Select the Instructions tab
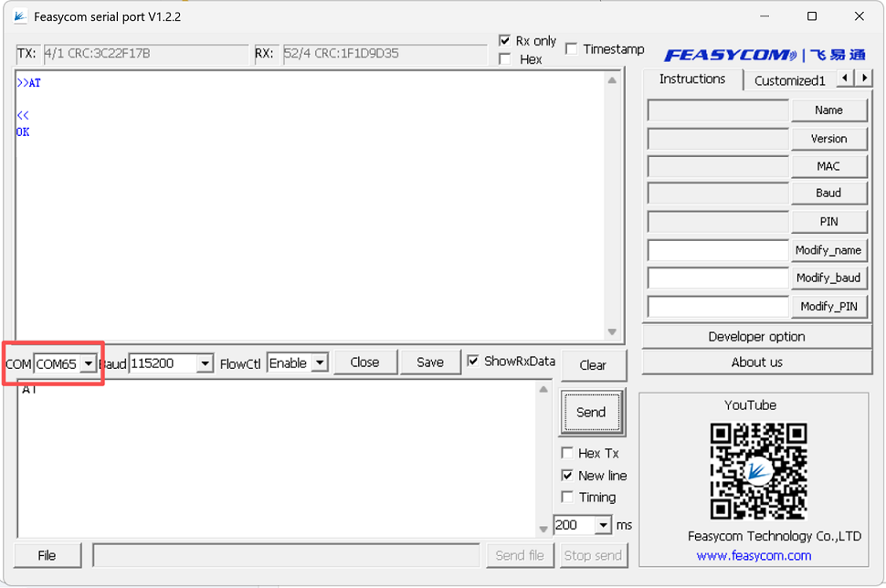The height and width of the screenshot is (588, 886). [692, 79]
